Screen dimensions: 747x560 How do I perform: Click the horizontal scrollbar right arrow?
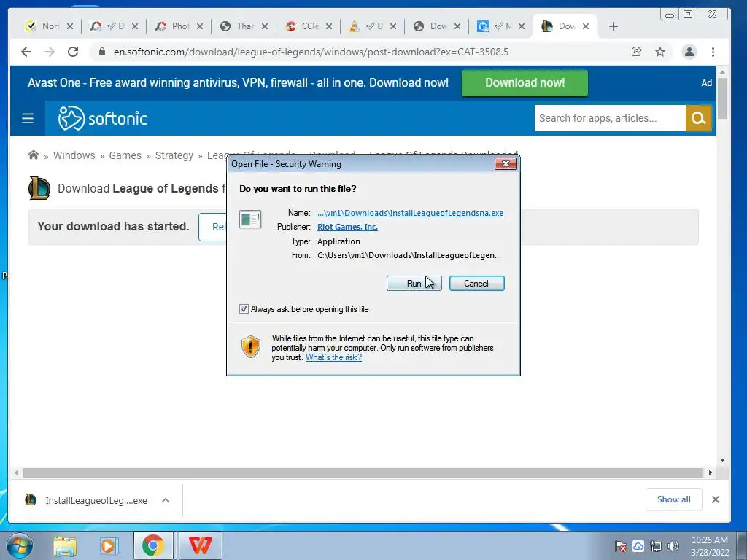pos(710,472)
